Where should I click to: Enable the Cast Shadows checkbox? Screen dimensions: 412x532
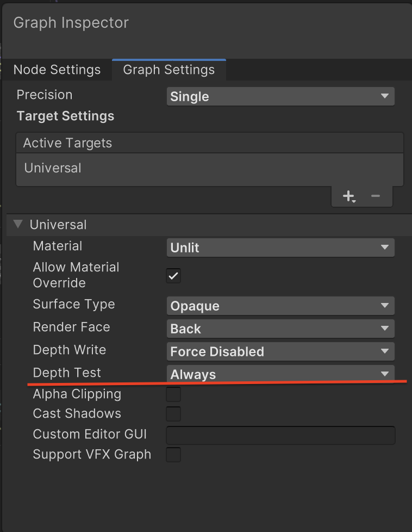coord(173,414)
